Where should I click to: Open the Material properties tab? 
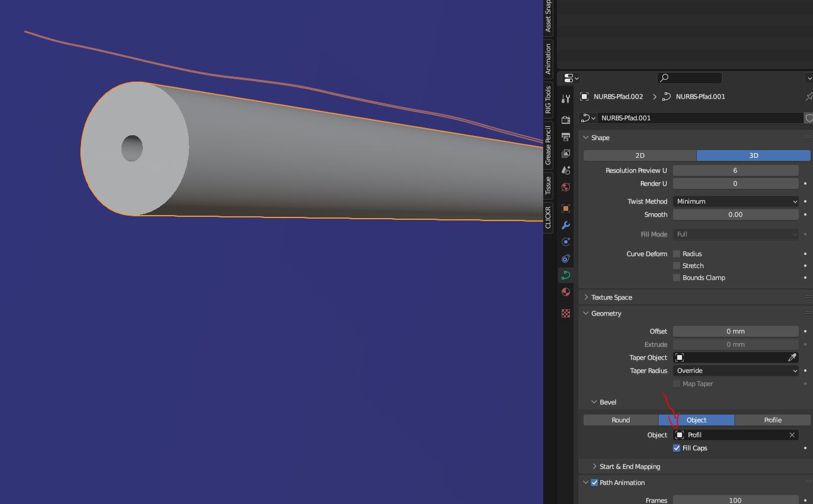point(566,292)
